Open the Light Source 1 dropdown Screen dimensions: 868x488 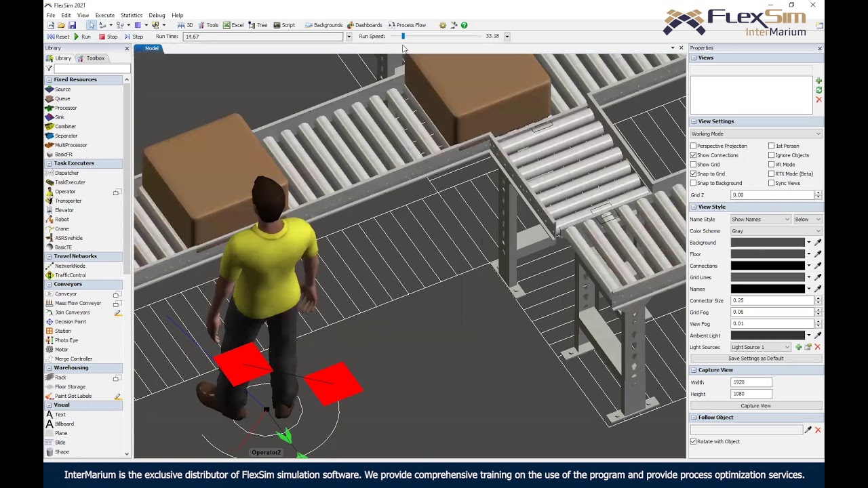click(760, 347)
